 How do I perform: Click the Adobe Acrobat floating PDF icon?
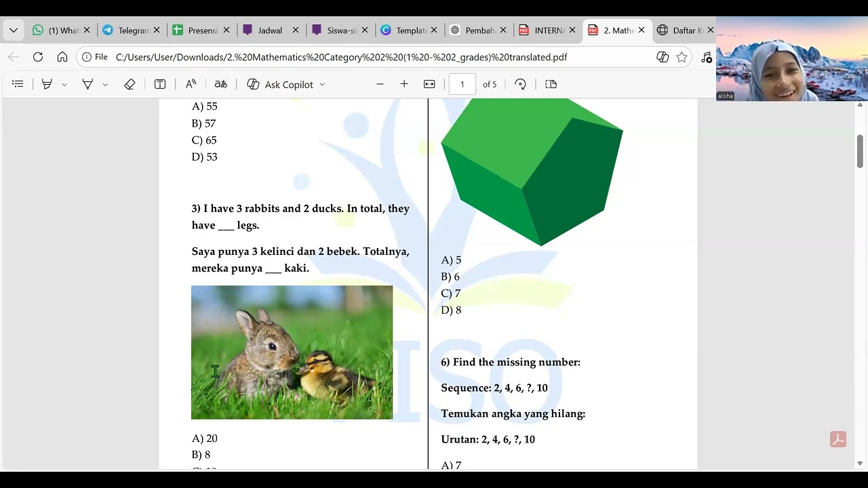838,439
